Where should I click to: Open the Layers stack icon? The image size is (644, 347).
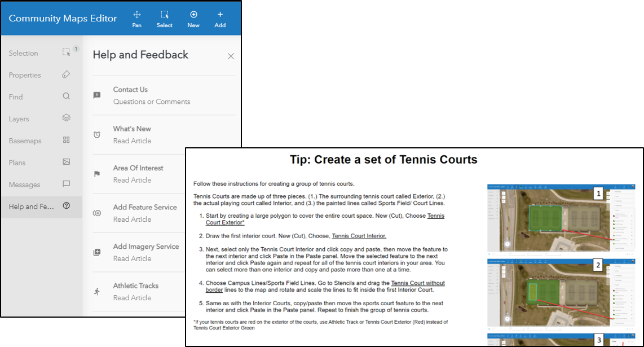[x=66, y=118]
